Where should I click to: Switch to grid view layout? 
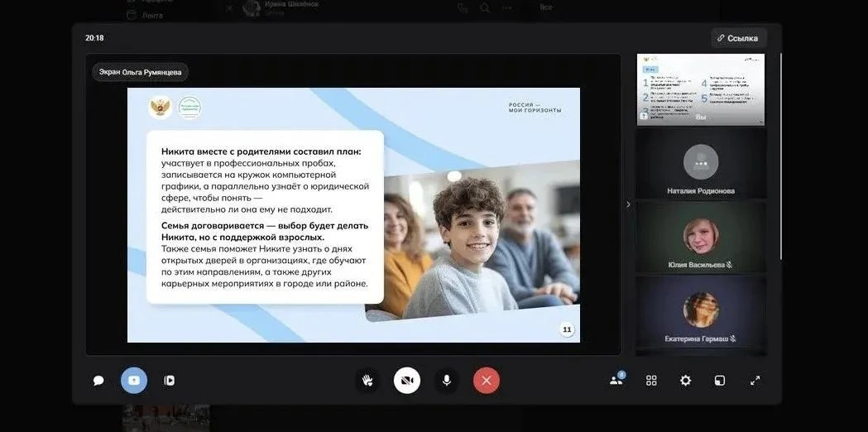(x=651, y=381)
